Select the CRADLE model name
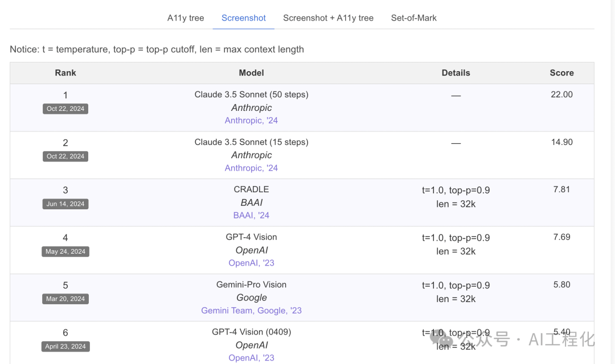The width and height of the screenshot is (615, 364). click(252, 189)
